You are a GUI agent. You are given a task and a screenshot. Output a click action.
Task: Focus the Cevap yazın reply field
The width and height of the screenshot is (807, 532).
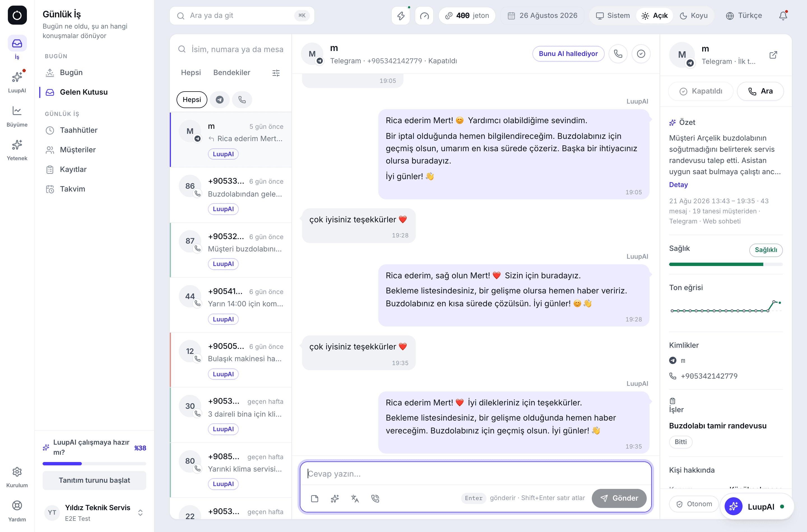click(476, 474)
